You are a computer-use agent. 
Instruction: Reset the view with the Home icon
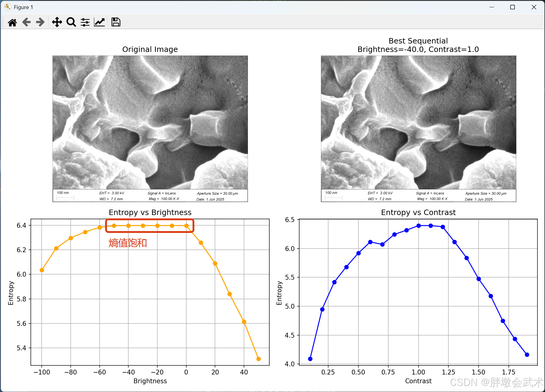tap(12, 22)
